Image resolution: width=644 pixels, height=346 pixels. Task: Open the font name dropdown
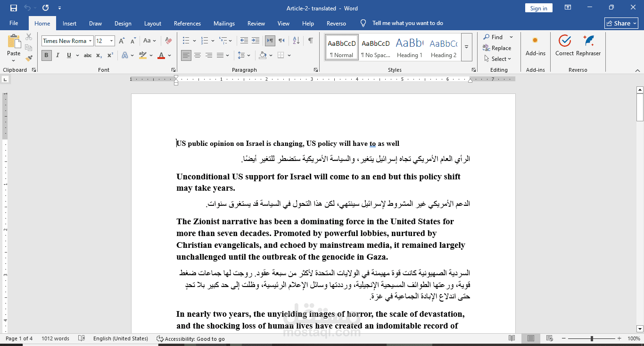pos(90,41)
